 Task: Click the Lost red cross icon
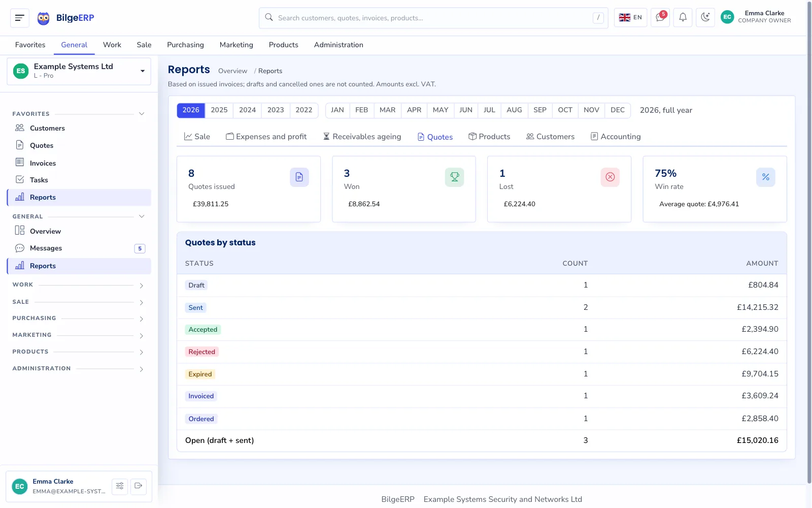coord(610,177)
